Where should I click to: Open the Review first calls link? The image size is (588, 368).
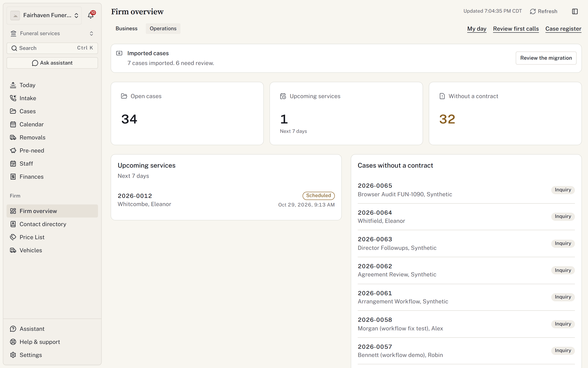[516, 29]
